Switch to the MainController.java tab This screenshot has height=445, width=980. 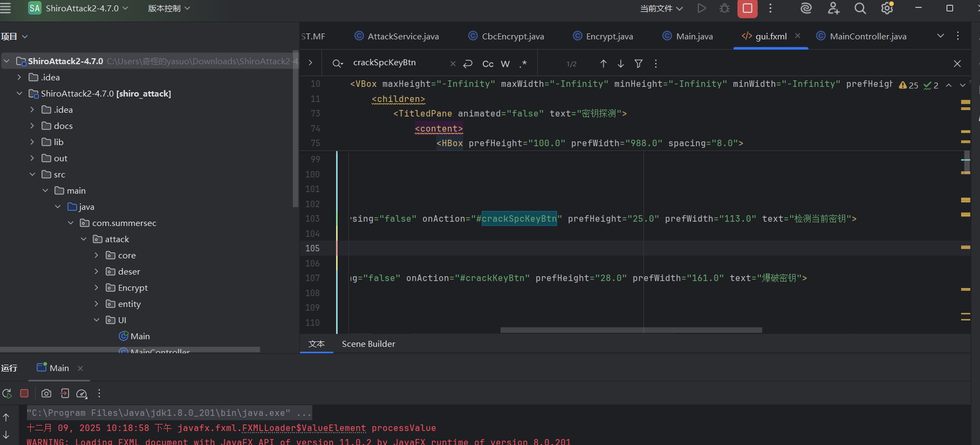[867, 37]
